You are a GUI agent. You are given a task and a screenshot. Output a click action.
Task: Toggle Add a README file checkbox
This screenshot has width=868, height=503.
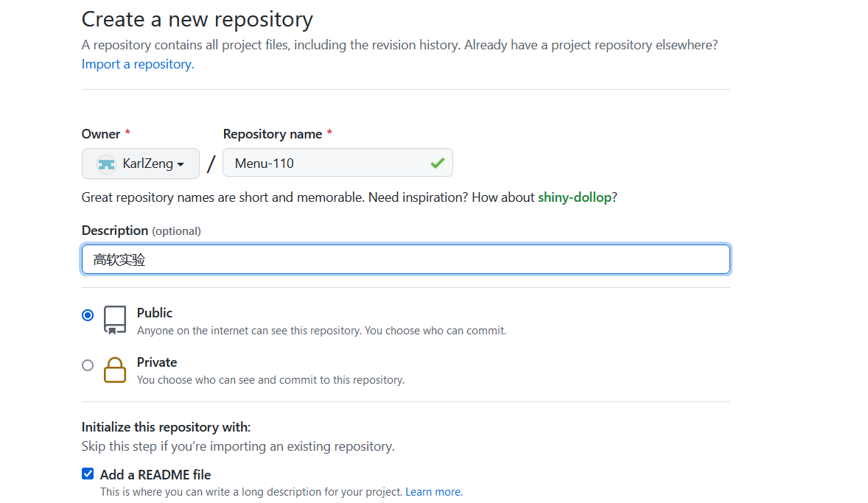coord(88,474)
